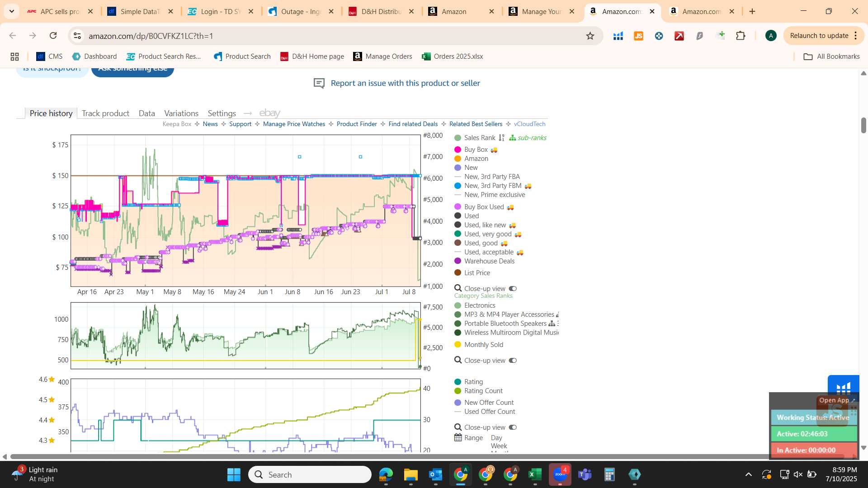Open the Variations tab
The image size is (868, 488).
click(x=181, y=113)
